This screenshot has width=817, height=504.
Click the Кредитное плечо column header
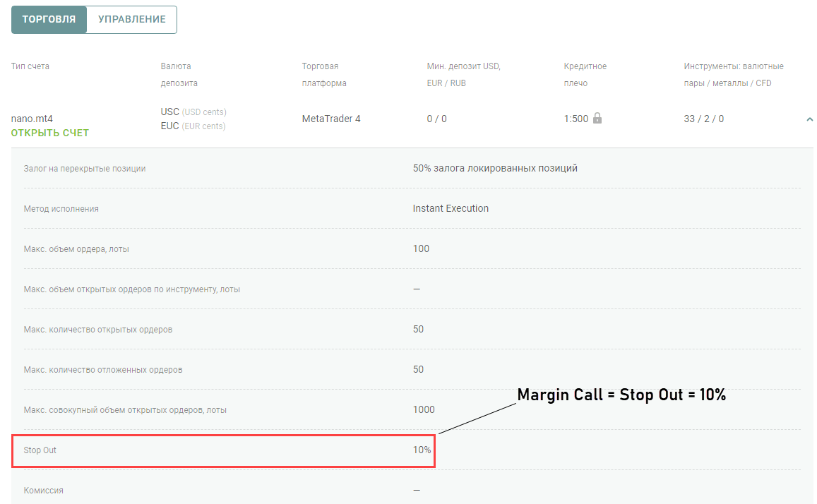(x=585, y=74)
